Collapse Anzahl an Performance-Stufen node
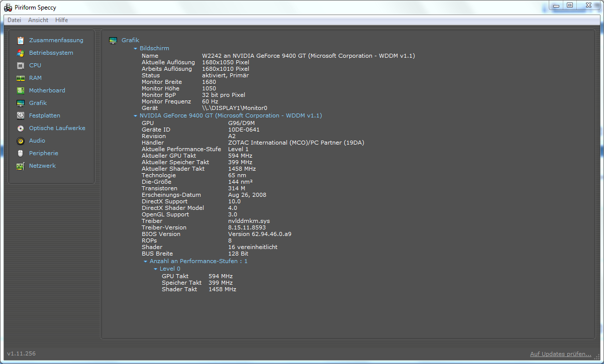The width and height of the screenshot is (604, 364). click(x=145, y=262)
